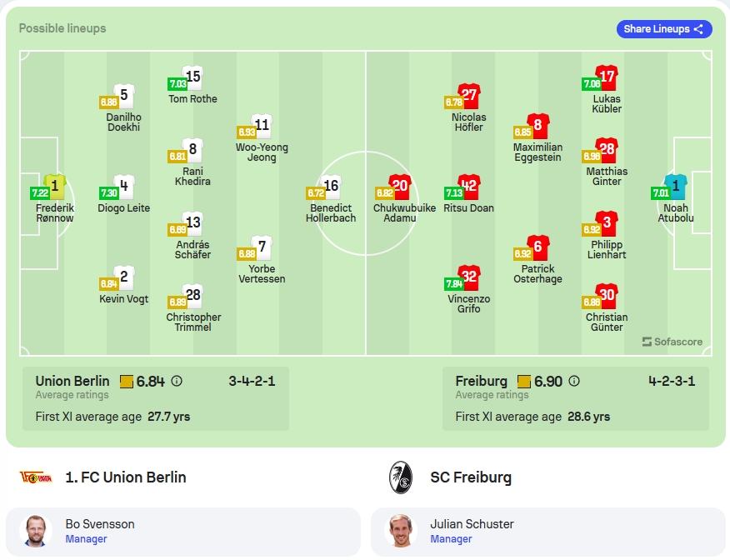Click Vincenzo Grifo's number 32 shirt
730x560 pixels.
point(469,277)
